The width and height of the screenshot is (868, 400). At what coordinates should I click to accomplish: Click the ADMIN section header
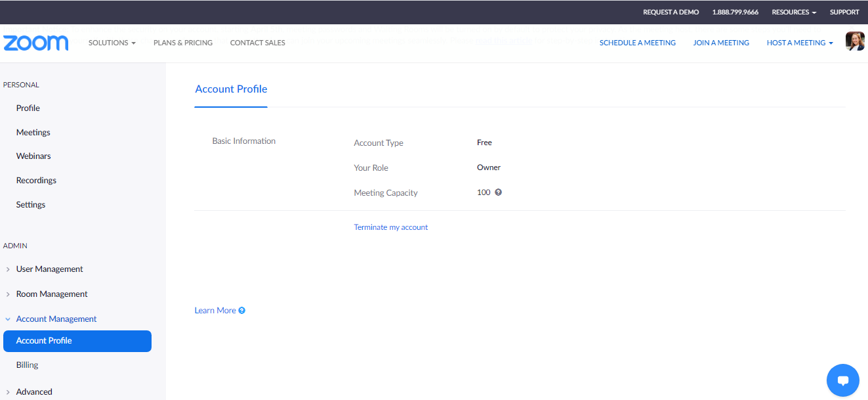(x=15, y=246)
